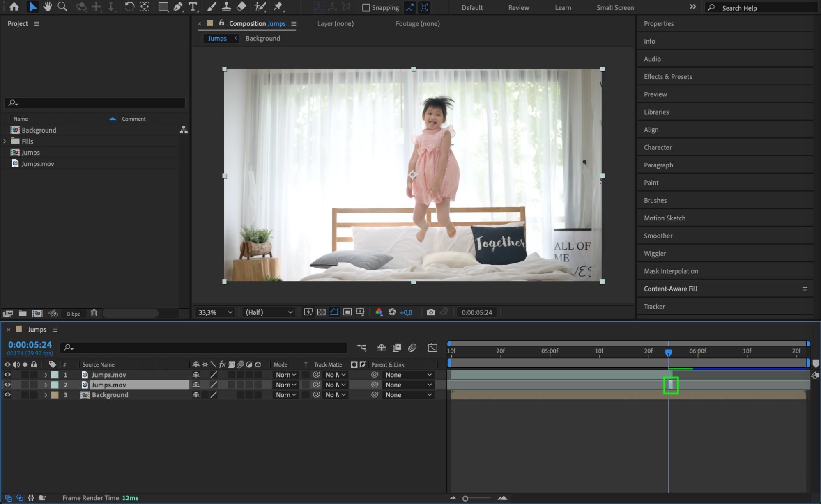Screen dimensions: 821x504
Task: Toggle visibility of layer 1 Jumps.mov
Action: [x=7, y=375]
